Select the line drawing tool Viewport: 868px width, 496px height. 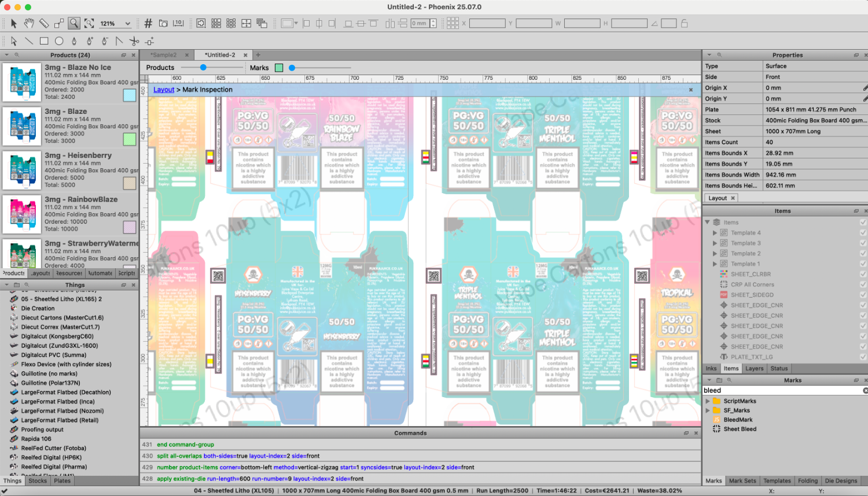[29, 41]
